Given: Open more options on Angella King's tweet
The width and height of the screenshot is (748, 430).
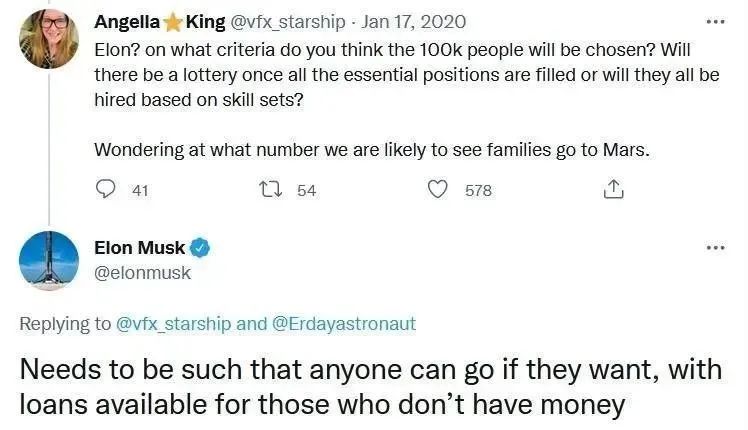Looking at the screenshot, I should (x=714, y=21).
